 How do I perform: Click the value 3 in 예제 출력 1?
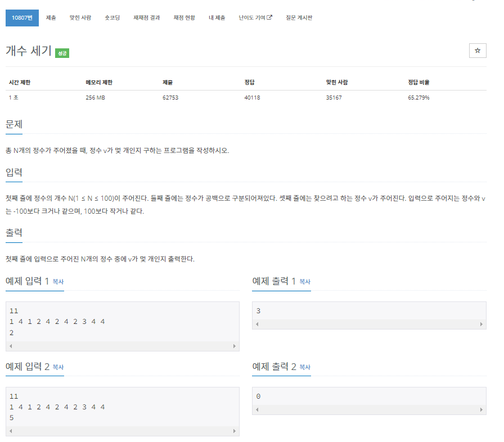258,311
